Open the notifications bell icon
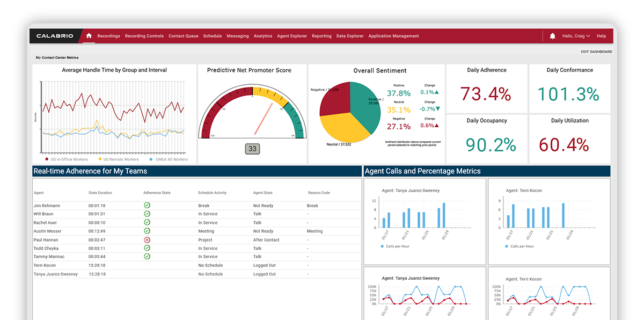 (x=553, y=36)
